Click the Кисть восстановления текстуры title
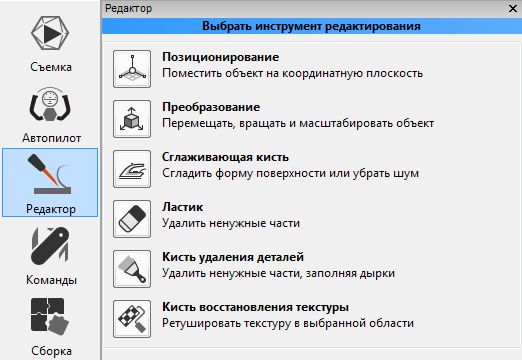The height and width of the screenshot is (360, 522). 255,307
